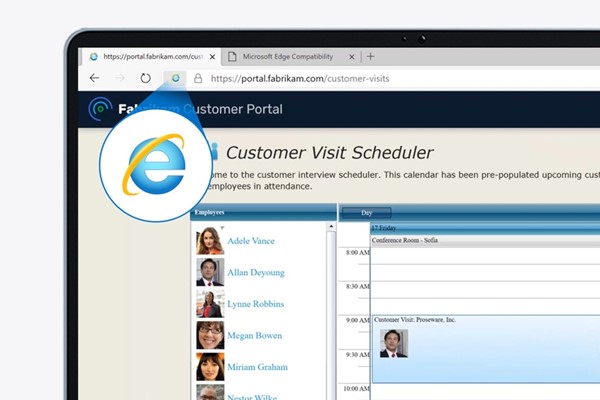Close the portal.fabrikam.com tab
This screenshot has height=400, width=600.
coord(212,57)
